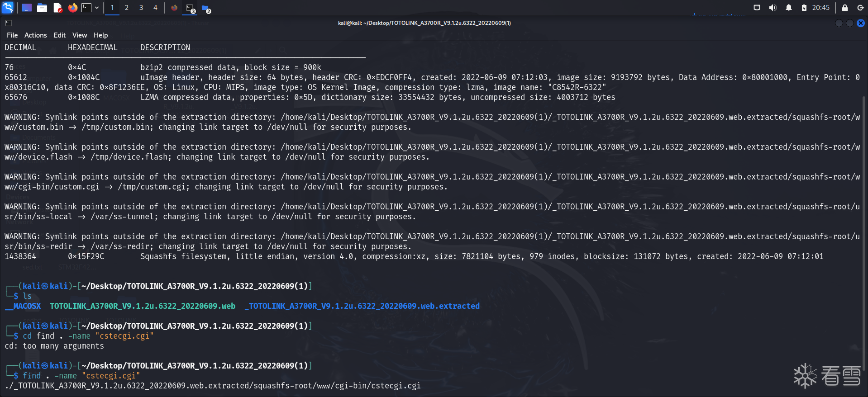Open the File menu
This screenshot has width=868, height=397.
(12, 35)
